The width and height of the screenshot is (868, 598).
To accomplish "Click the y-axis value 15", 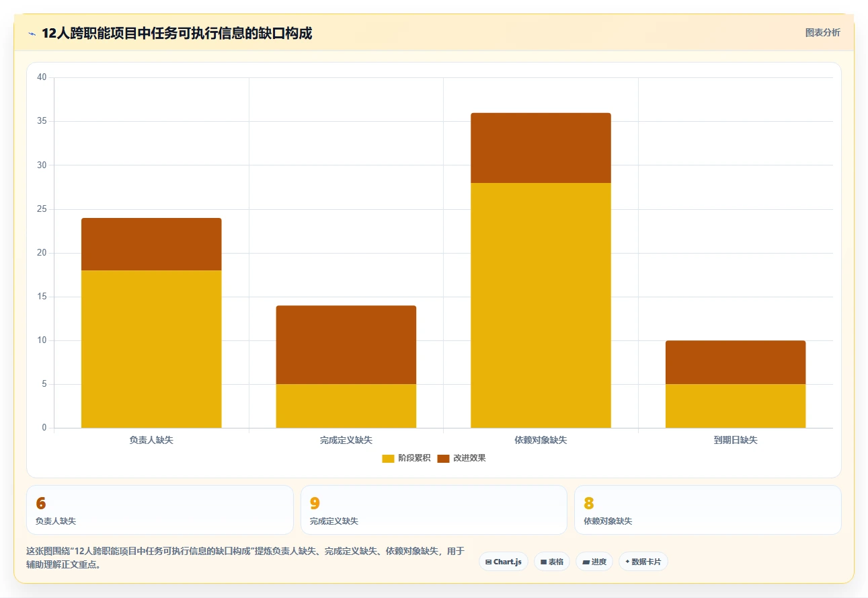I will (42, 297).
